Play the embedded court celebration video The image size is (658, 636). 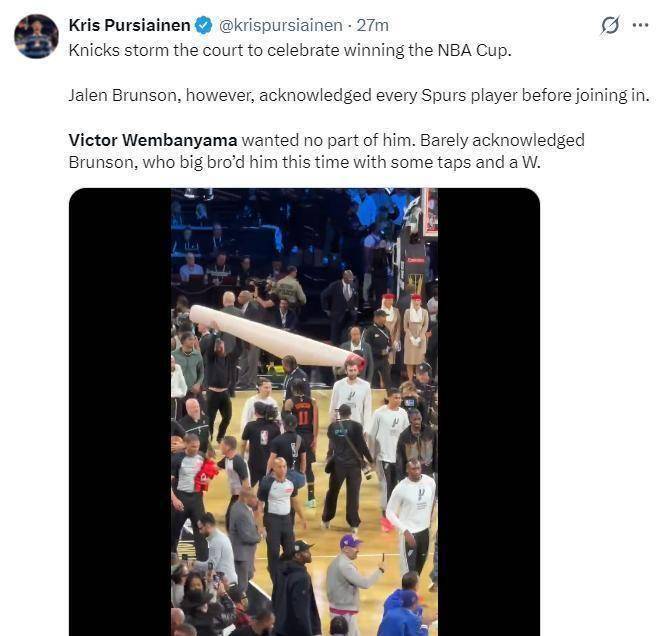pyautogui.click(x=304, y=412)
